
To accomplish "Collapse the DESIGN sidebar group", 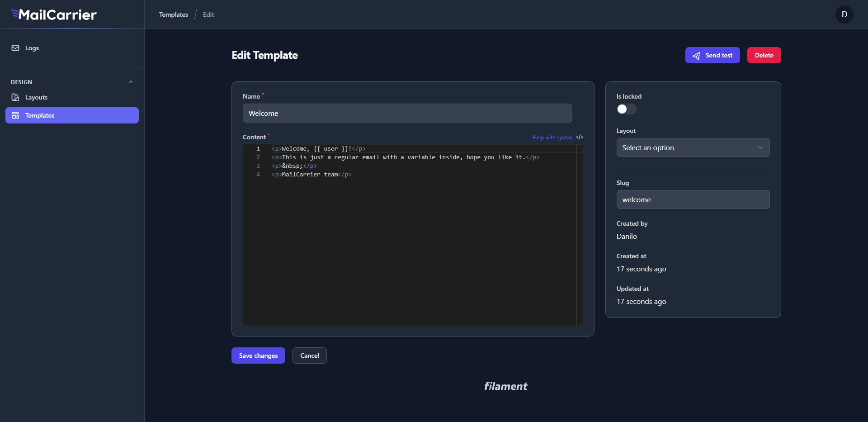I will (131, 82).
